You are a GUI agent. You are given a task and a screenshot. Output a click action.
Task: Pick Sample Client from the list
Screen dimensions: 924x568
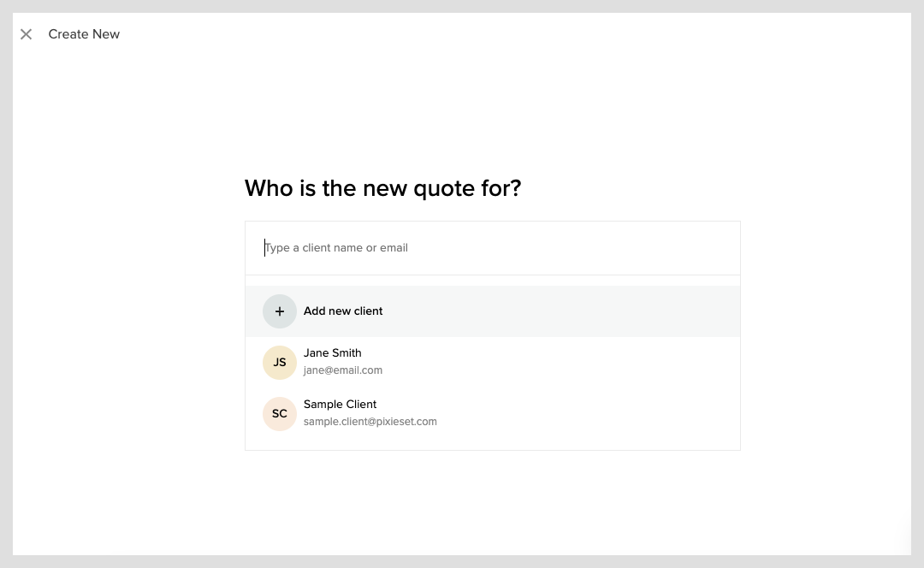coord(493,414)
